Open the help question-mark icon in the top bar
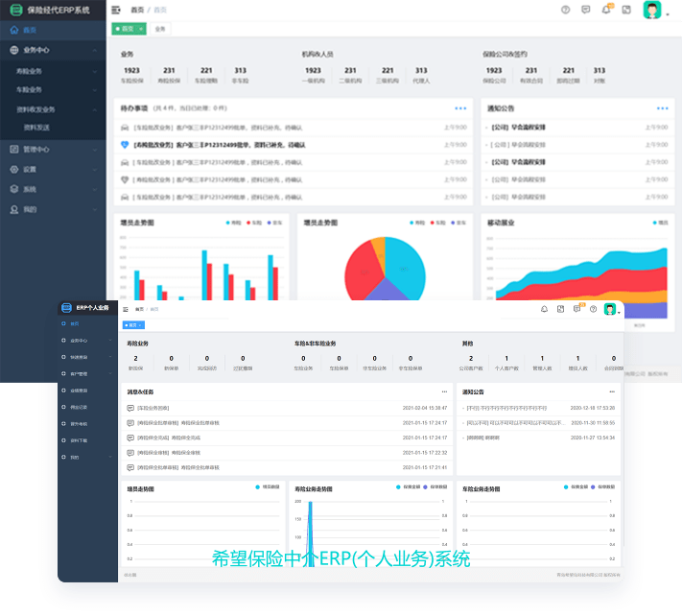 pyautogui.click(x=565, y=10)
